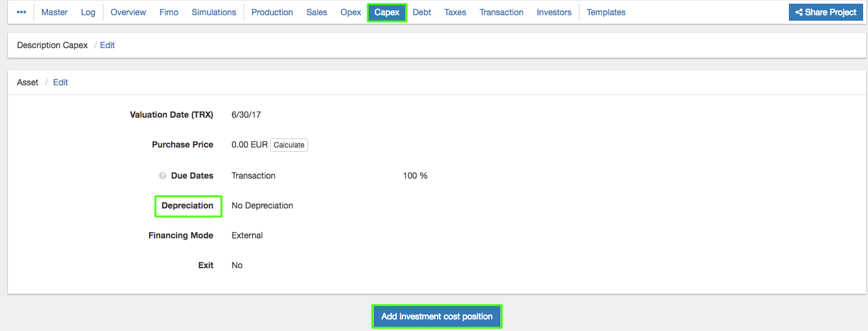The width and height of the screenshot is (868, 331).
Task: Open the Log tab
Action: point(88,12)
